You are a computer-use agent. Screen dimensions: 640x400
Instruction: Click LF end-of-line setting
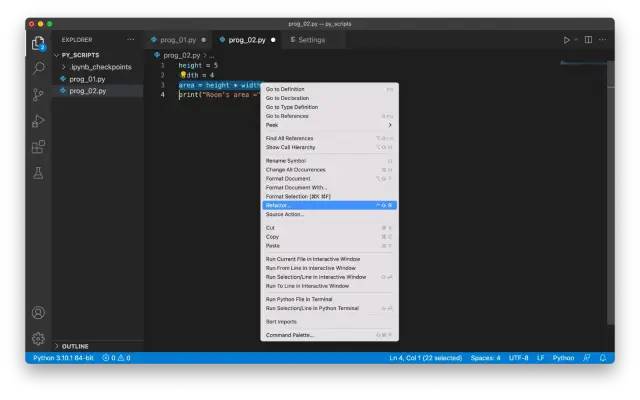540,358
